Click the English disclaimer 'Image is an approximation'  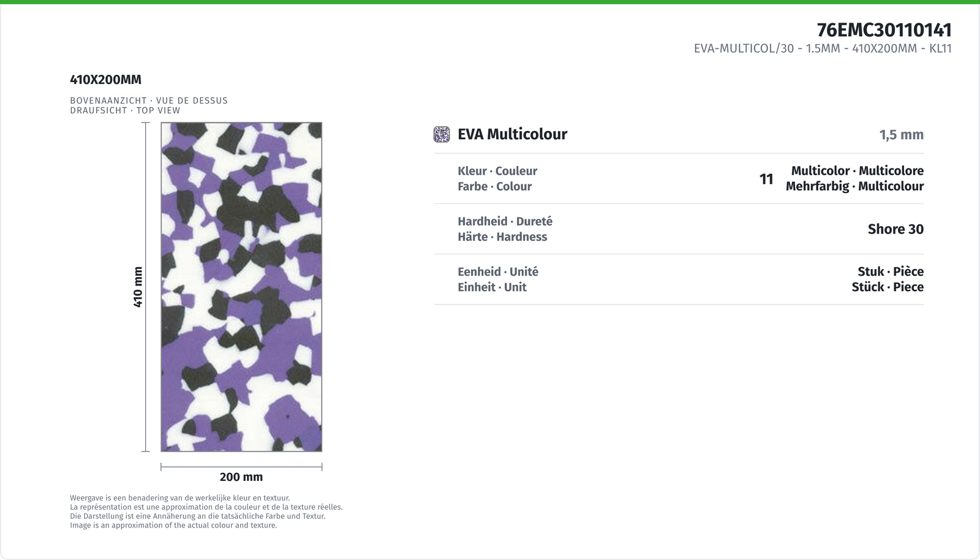pos(173,525)
